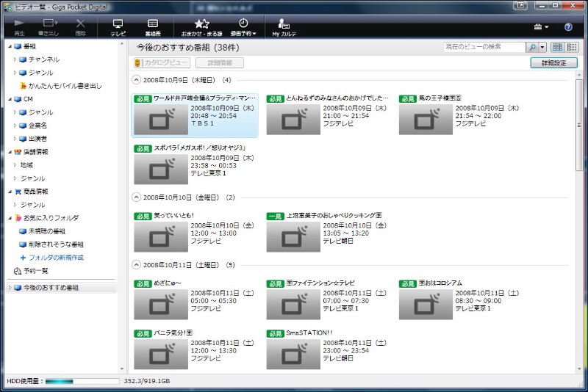Open the テレビ (TV) toolbar icon

point(118,27)
